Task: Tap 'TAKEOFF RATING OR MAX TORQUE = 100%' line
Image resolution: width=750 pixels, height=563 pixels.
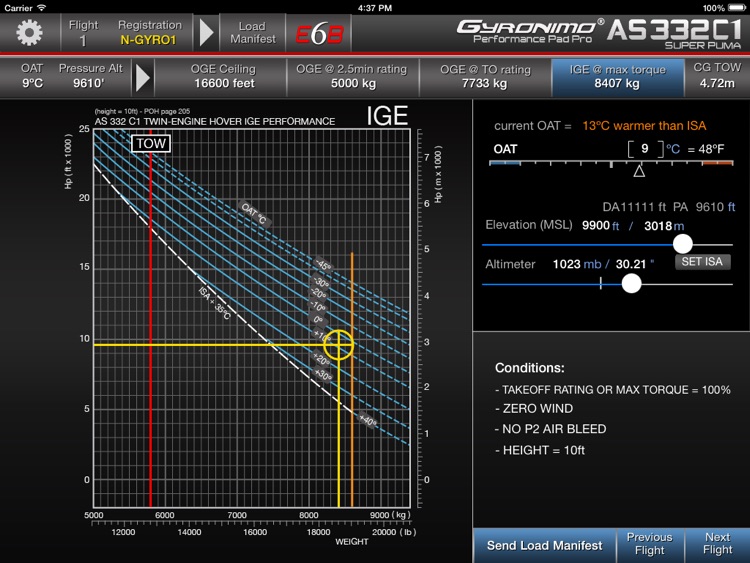Action: tap(613, 390)
